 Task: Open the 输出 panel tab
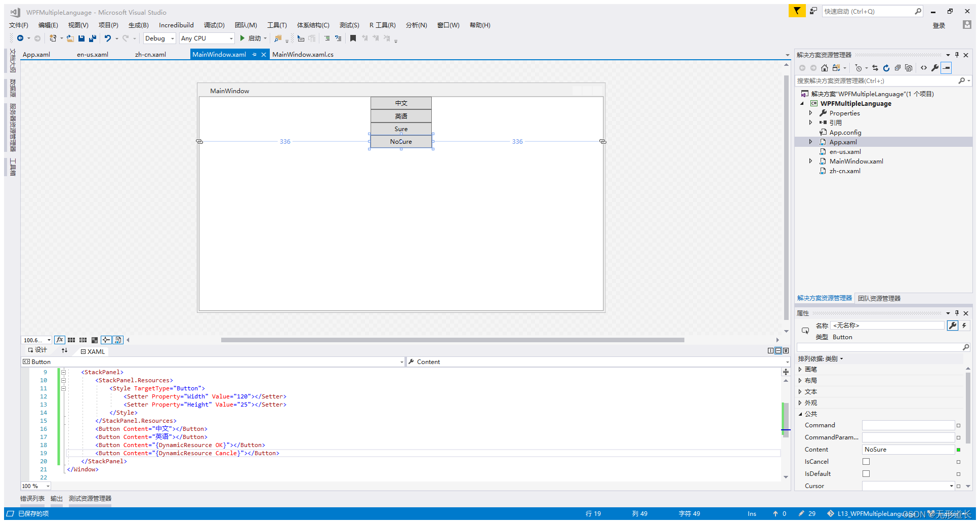coord(57,499)
